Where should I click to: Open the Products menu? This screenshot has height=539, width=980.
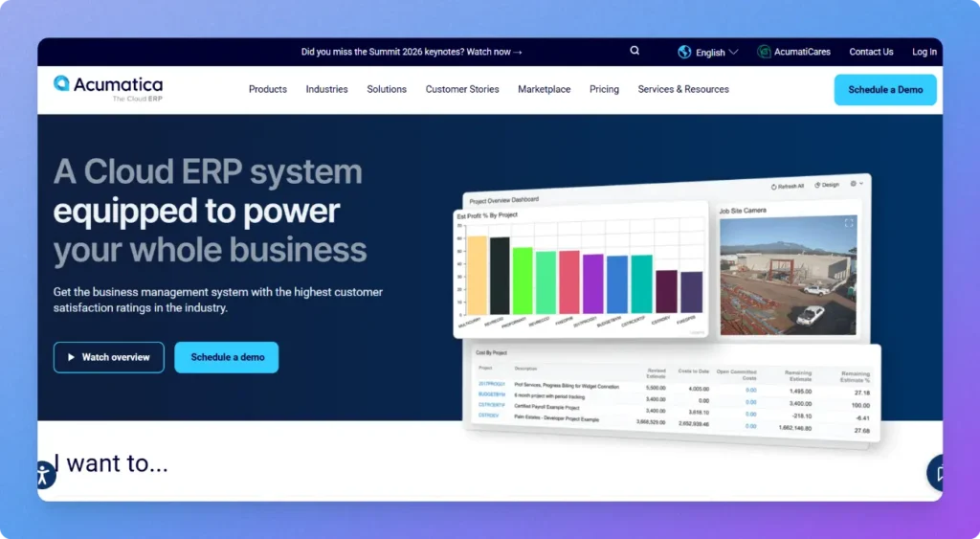(x=268, y=89)
